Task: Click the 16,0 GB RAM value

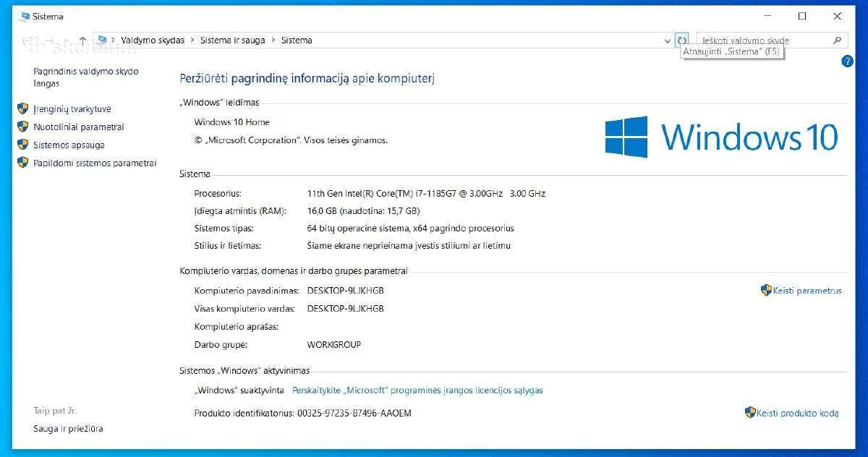Action: (363, 211)
